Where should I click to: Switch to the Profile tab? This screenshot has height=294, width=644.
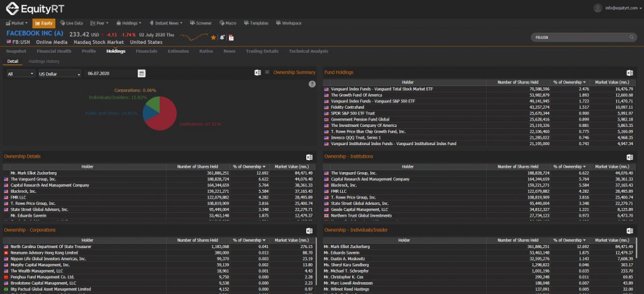click(89, 52)
